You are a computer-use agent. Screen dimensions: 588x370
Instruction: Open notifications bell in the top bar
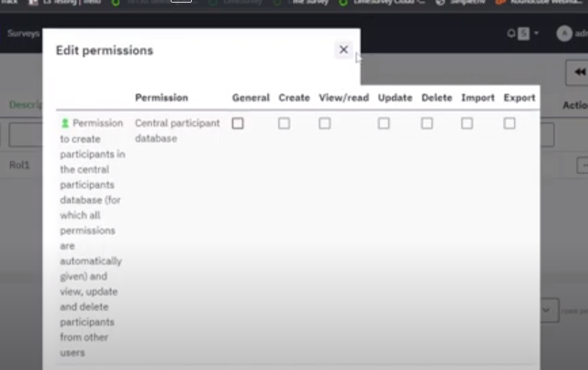(x=511, y=34)
